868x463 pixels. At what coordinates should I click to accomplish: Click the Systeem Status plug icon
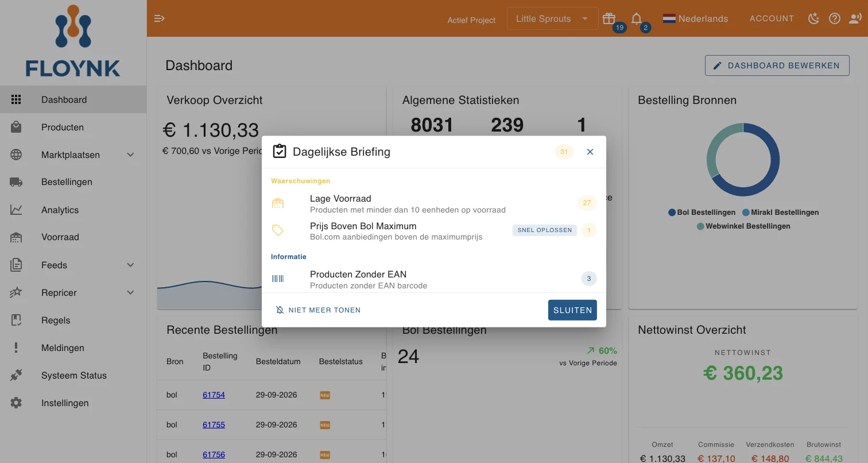16,375
